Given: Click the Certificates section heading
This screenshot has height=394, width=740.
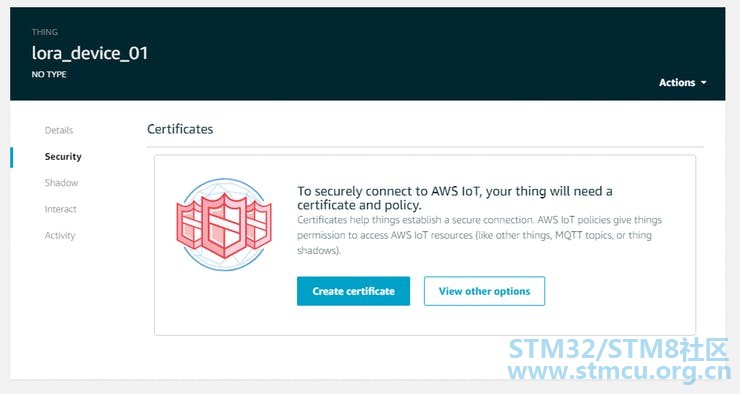Looking at the screenshot, I should (x=180, y=129).
